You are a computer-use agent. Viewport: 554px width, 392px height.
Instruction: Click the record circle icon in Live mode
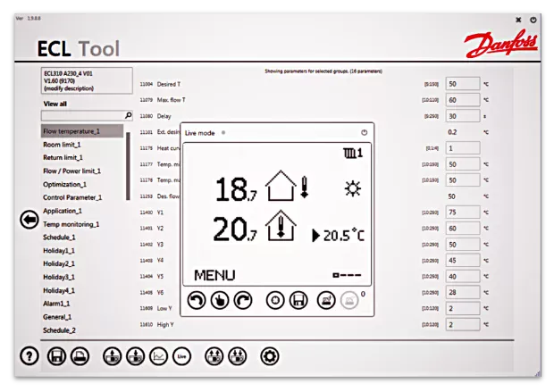(275, 301)
